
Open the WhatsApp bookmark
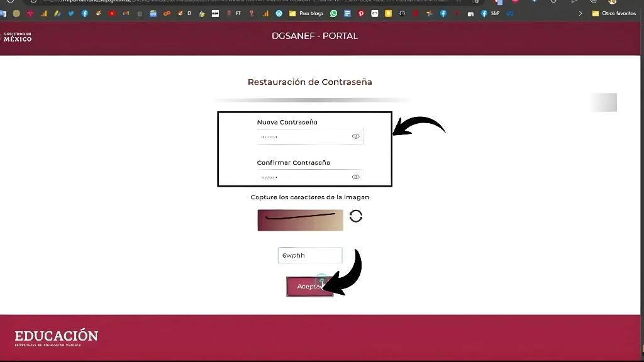(333, 13)
